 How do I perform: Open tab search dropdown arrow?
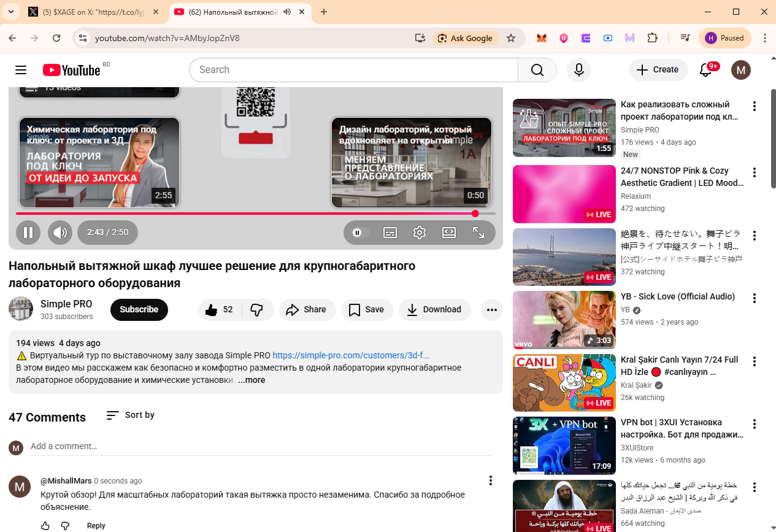pos(12,12)
